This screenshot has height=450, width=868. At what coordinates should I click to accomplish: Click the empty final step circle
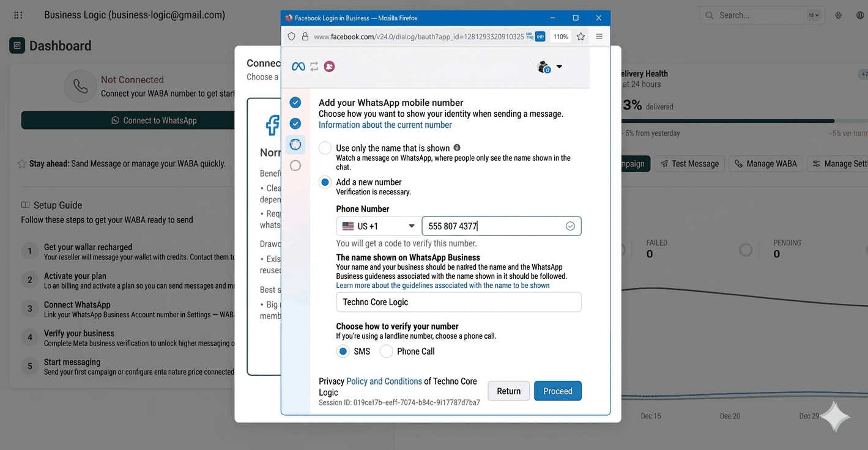[295, 166]
